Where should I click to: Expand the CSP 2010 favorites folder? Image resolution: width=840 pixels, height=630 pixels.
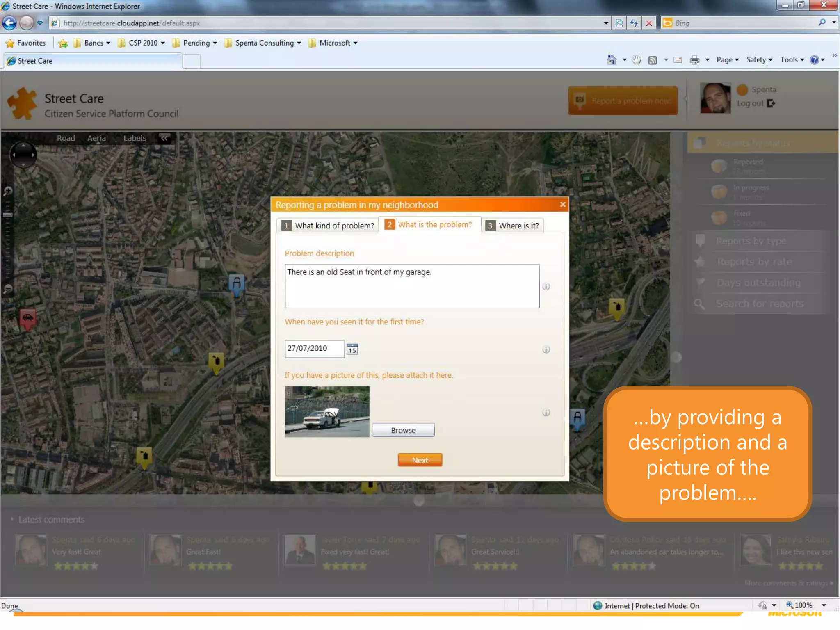(141, 43)
